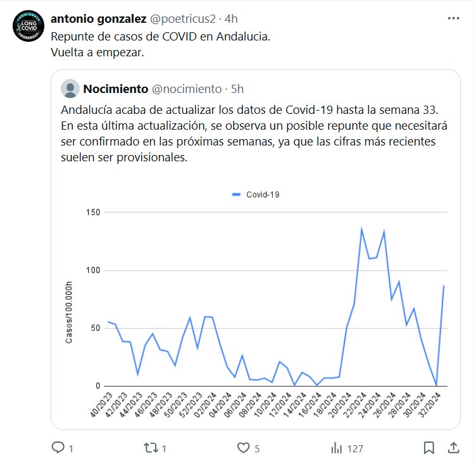Click the @poetricus2 handle
The width and height of the screenshot is (476, 463).
(182, 19)
